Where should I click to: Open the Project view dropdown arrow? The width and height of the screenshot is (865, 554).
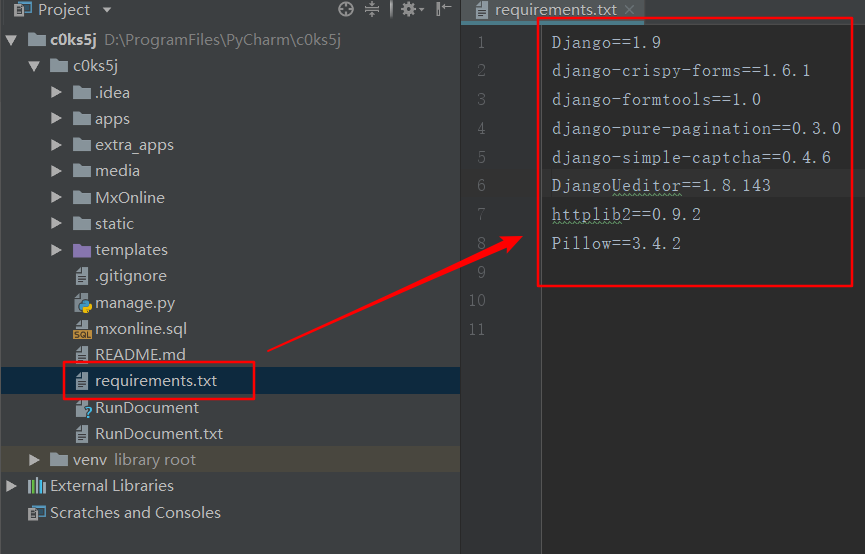point(107,10)
